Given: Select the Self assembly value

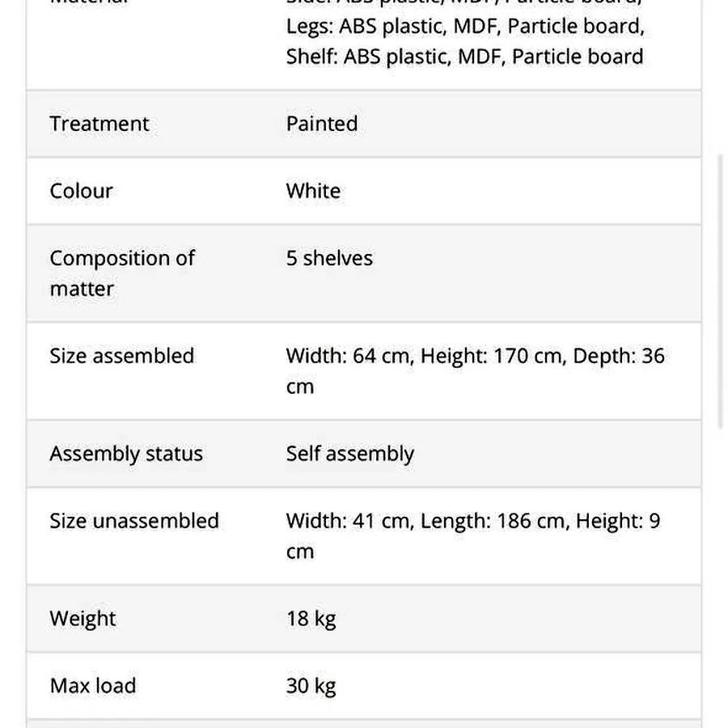Looking at the screenshot, I should [x=350, y=454].
